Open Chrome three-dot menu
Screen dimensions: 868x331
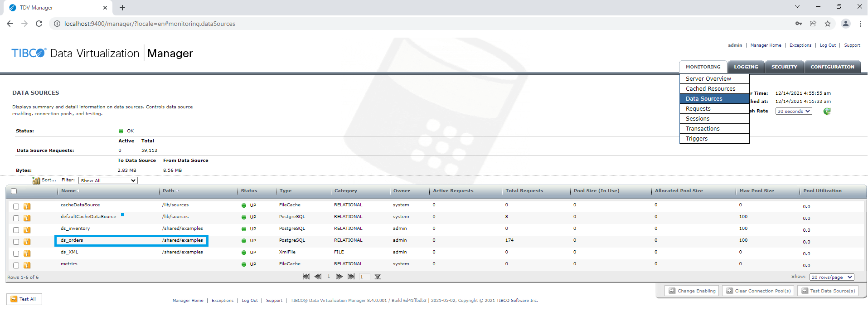860,24
